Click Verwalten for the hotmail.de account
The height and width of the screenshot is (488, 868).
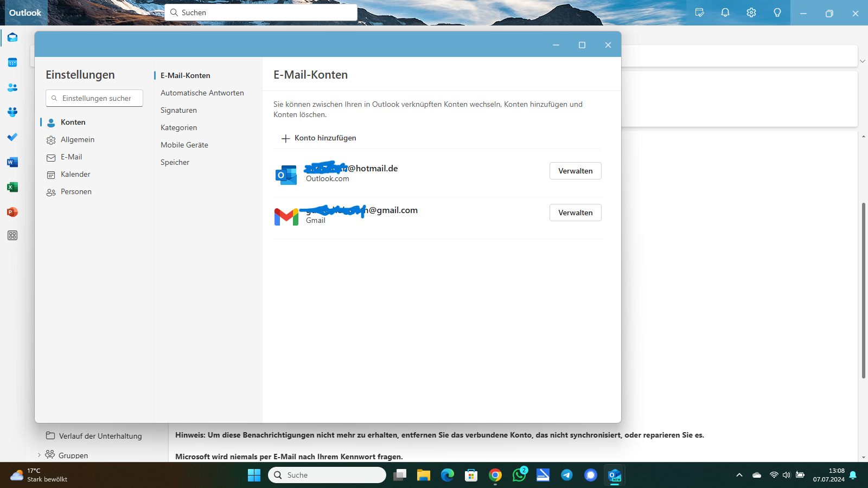575,171
